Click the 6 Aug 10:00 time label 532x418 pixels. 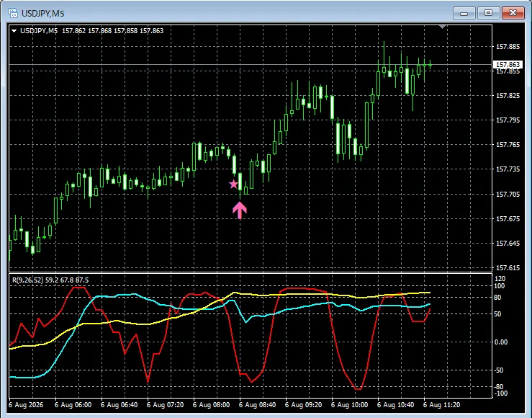coord(349,405)
